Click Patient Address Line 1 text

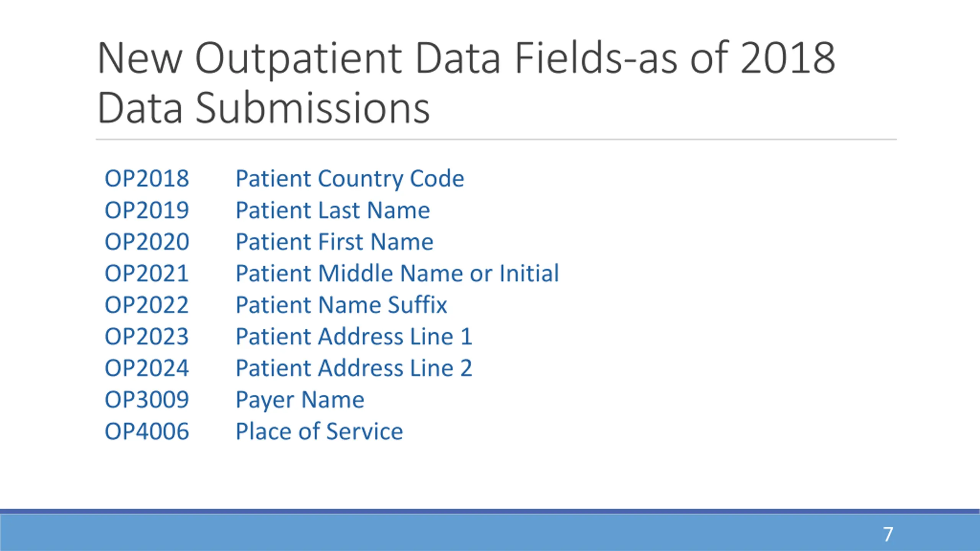pos(354,337)
